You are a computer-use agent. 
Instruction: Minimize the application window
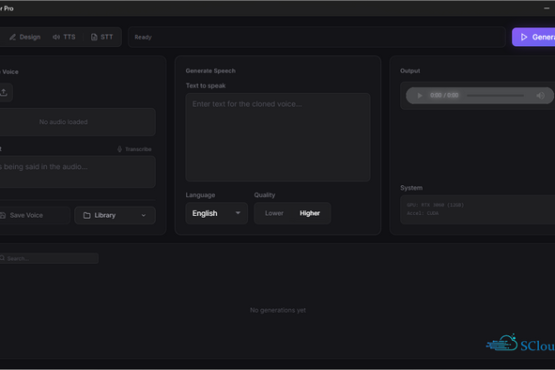[547, 8]
